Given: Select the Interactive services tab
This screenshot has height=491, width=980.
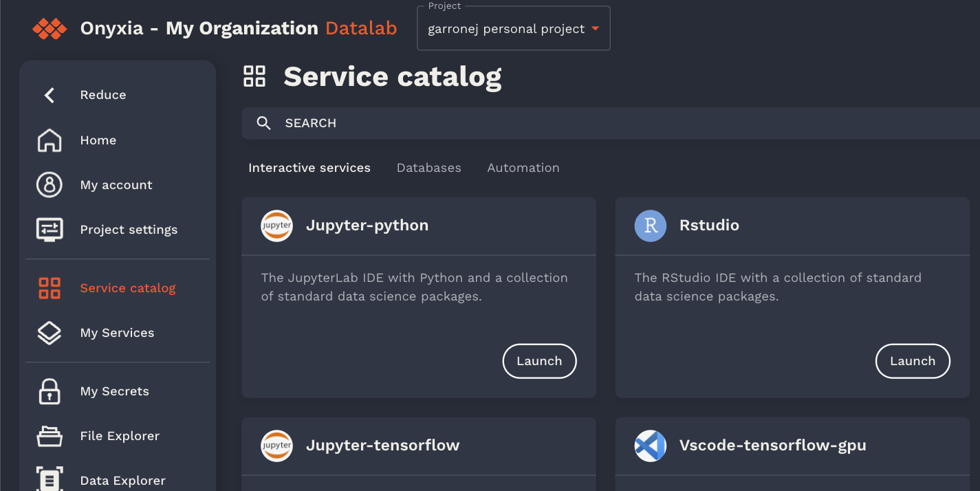Looking at the screenshot, I should (309, 168).
